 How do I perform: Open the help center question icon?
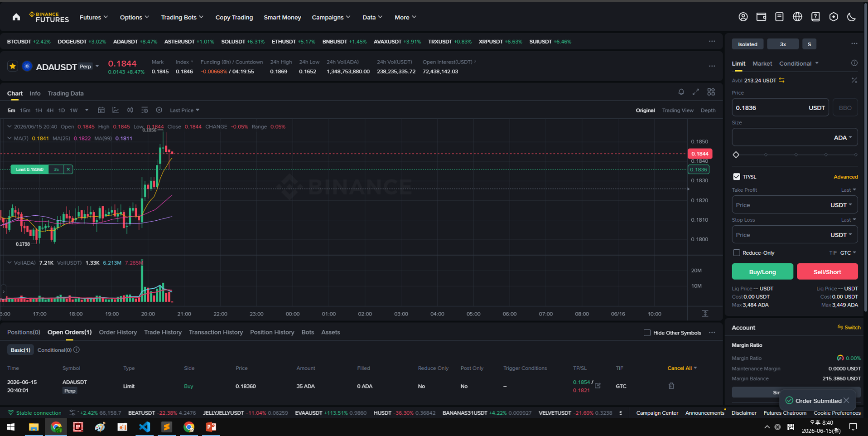pos(815,17)
